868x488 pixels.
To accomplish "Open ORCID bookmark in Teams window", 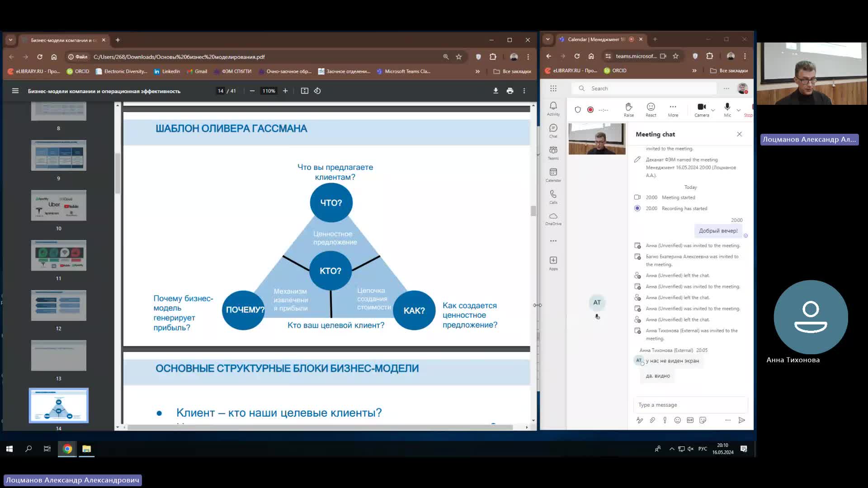I will (615, 70).
